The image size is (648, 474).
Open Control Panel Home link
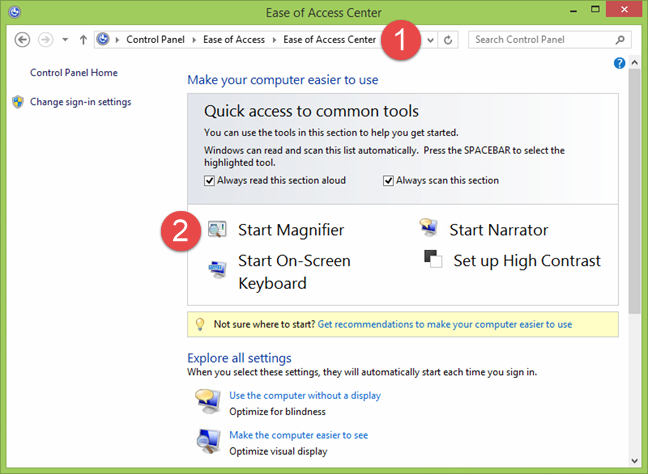pyautogui.click(x=74, y=73)
